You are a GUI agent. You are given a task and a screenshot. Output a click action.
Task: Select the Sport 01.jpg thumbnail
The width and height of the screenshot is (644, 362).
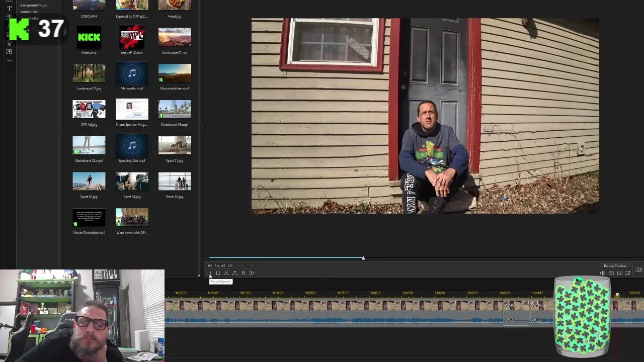pyautogui.click(x=175, y=145)
